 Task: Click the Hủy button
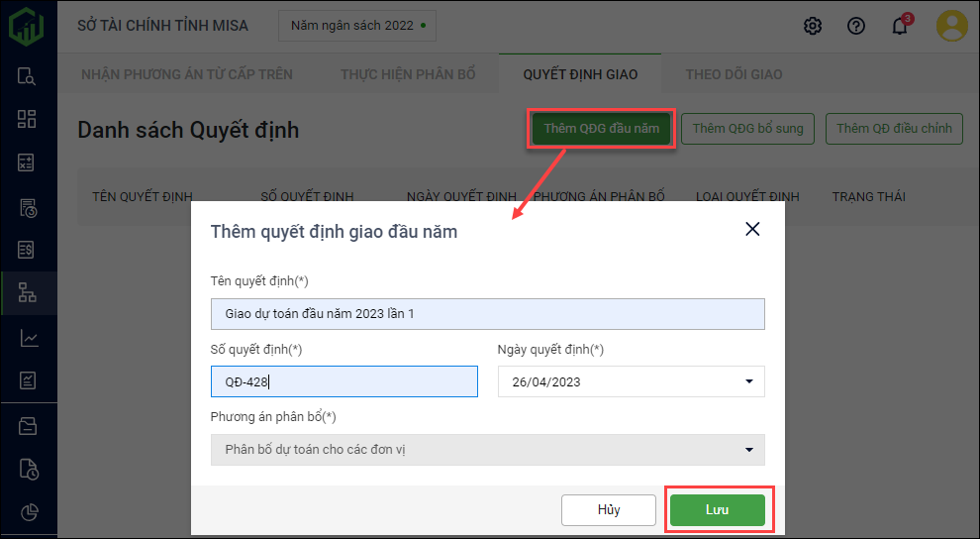(x=608, y=510)
